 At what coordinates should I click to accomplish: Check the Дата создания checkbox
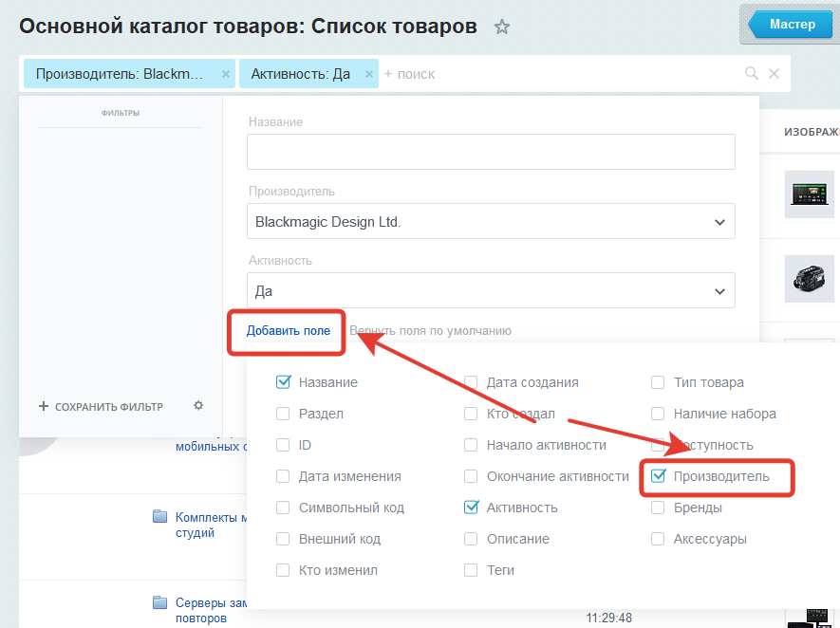[471, 382]
